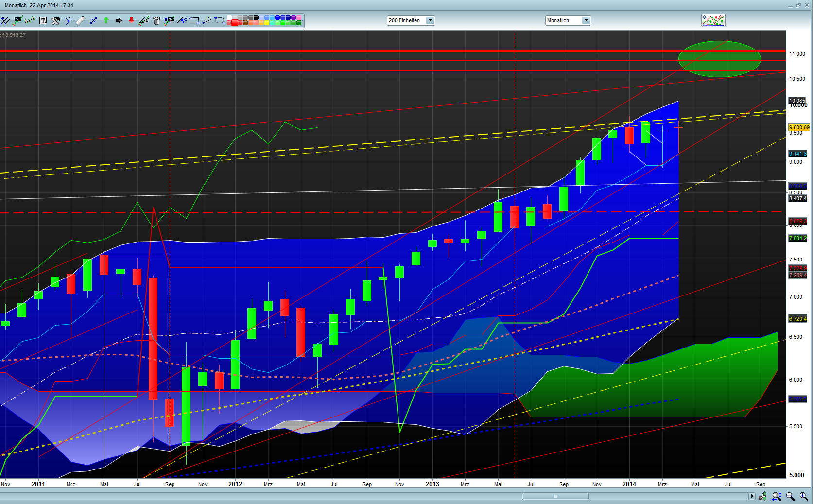
Task: Open the Monatlich timeframe dropdown
Action: click(x=568, y=20)
